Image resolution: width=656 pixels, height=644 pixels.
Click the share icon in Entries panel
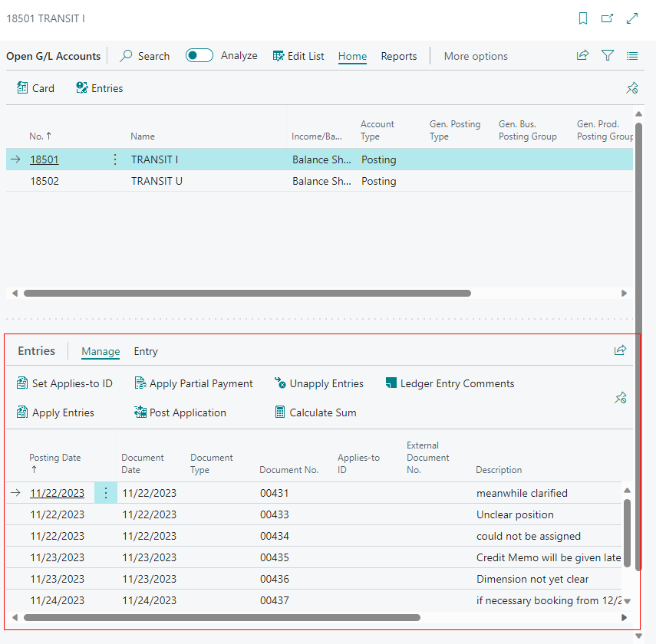tap(620, 350)
